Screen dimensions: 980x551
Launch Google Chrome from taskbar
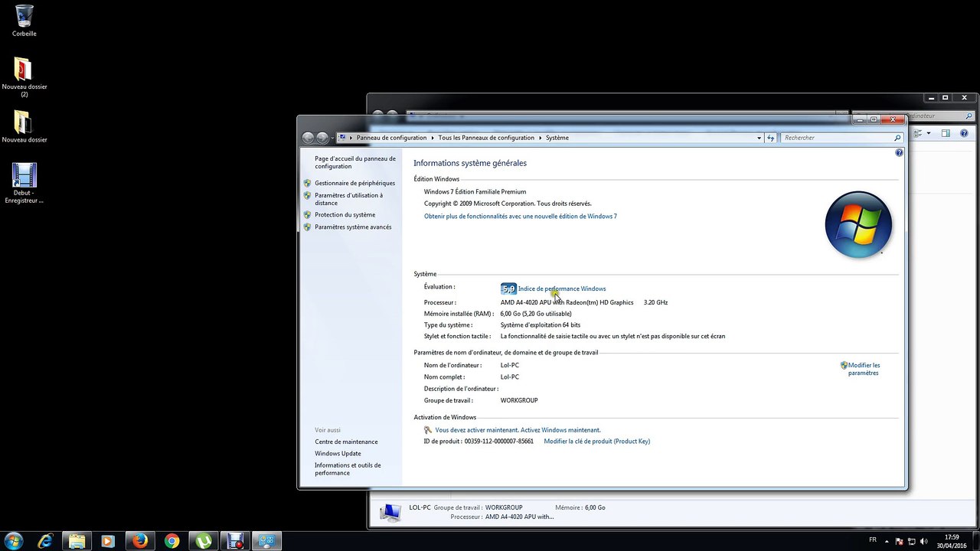171,541
